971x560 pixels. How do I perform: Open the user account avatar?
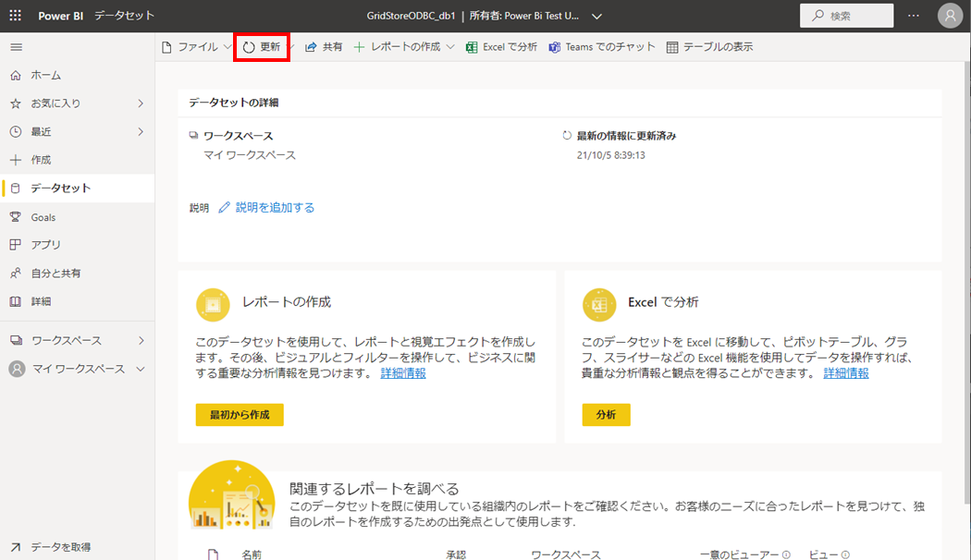pyautogui.click(x=950, y=16)
